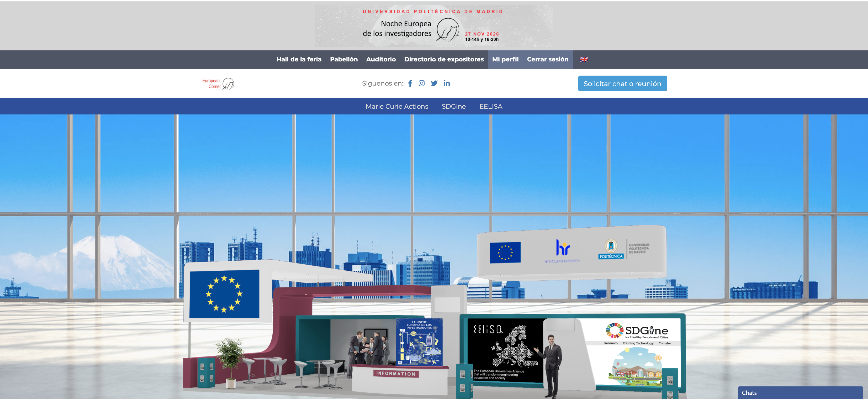Click Cerrar sesión to log out
868x399 pixels.
click(x=548, y=59)
